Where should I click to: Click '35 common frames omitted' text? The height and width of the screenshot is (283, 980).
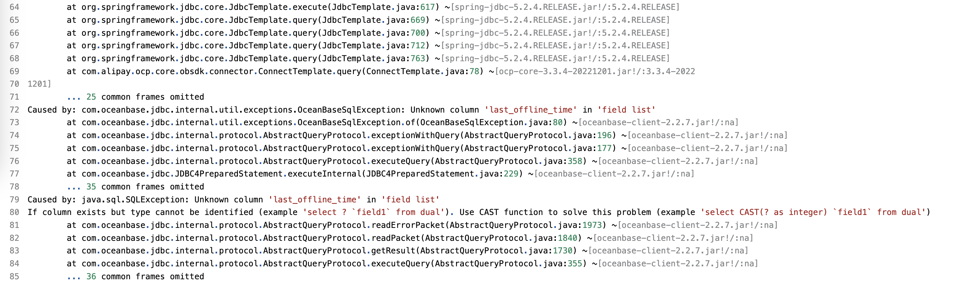145,187
